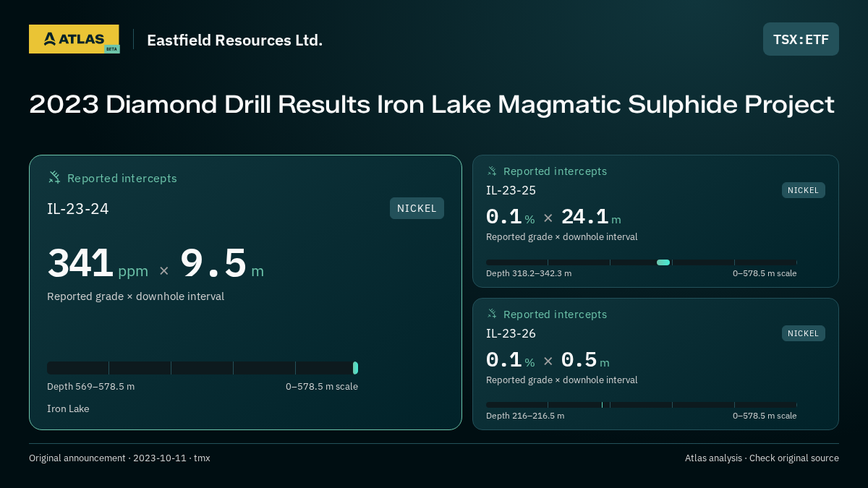Click Reported grade × downhole interval under 341 ppm
The width and height of the screenshot is (868, 488).
coord(136,296)
